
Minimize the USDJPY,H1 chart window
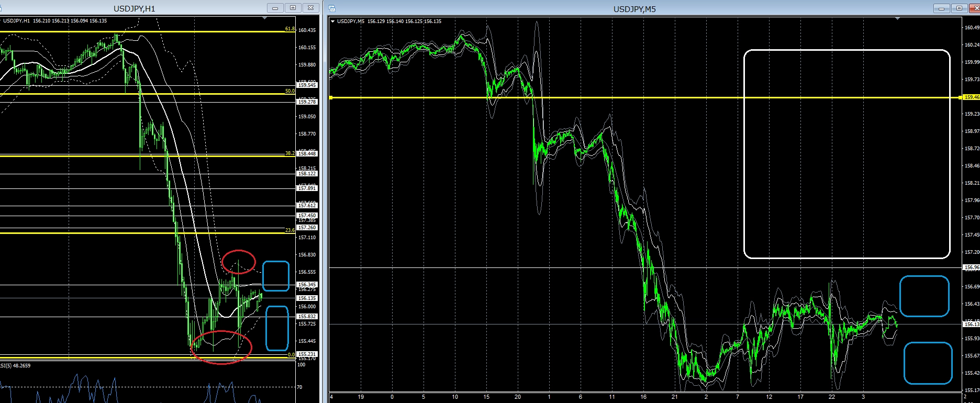pos(275,8)
